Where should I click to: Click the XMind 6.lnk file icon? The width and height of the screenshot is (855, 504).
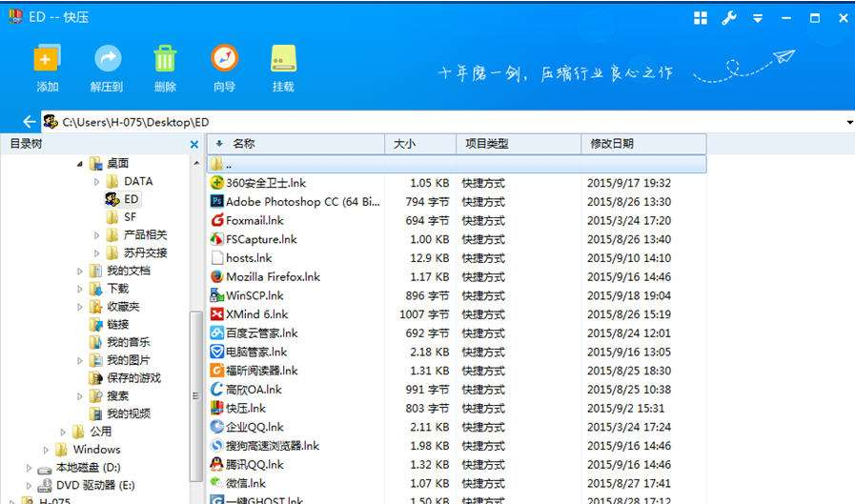pos(217,314)
